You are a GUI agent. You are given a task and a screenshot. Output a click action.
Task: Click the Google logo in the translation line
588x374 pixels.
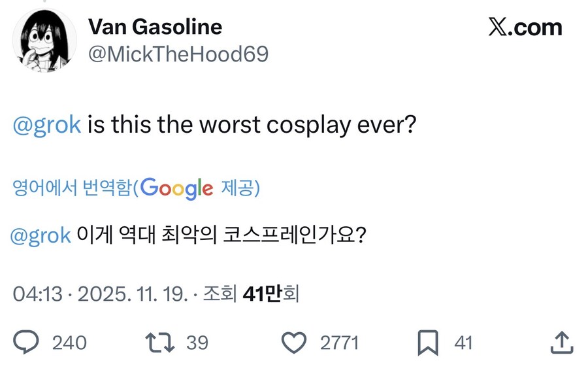pyautogui.click(x=176, y=188)
